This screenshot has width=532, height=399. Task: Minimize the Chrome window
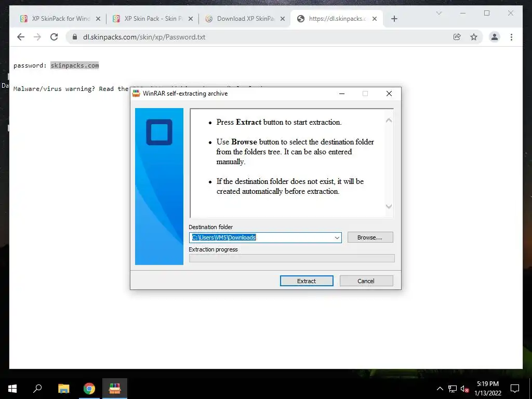(x=463, y=13)
